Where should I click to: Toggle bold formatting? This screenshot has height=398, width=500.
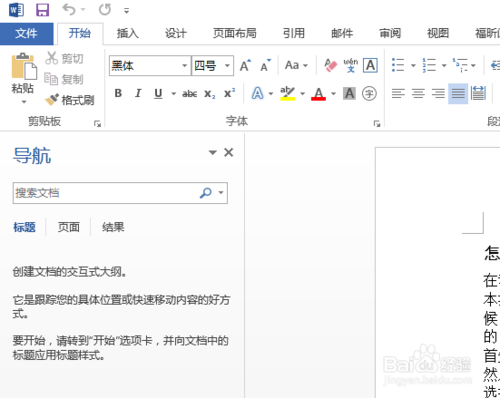(x=118, y=94)
